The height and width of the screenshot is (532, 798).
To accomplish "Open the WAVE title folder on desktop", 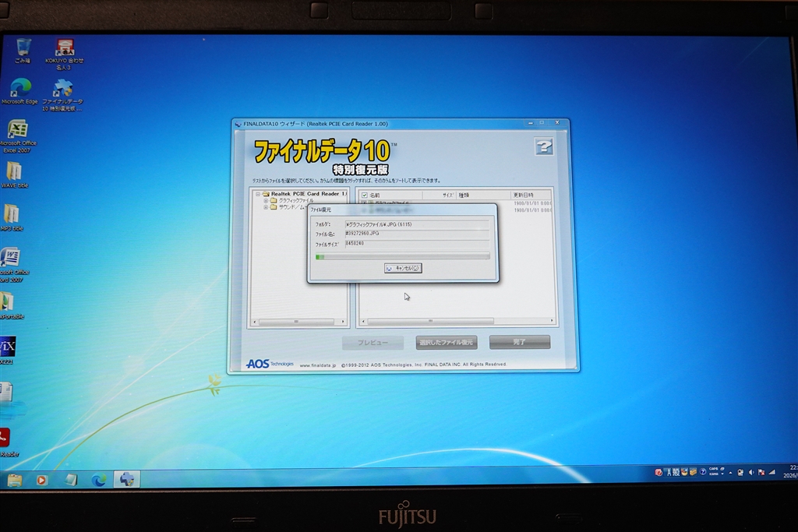I will 14,175.
